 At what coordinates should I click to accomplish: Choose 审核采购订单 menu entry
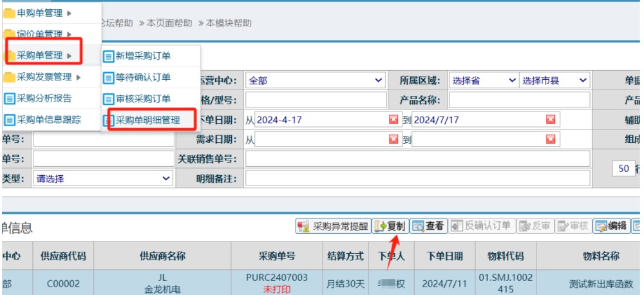click(x=143, y=99)
